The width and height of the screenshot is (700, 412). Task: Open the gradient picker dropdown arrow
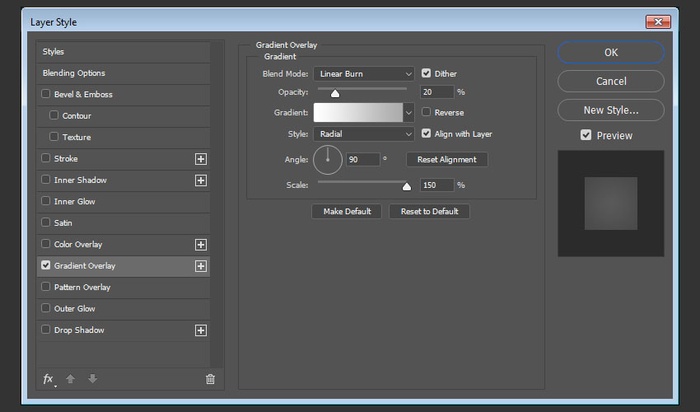(409, 113)
